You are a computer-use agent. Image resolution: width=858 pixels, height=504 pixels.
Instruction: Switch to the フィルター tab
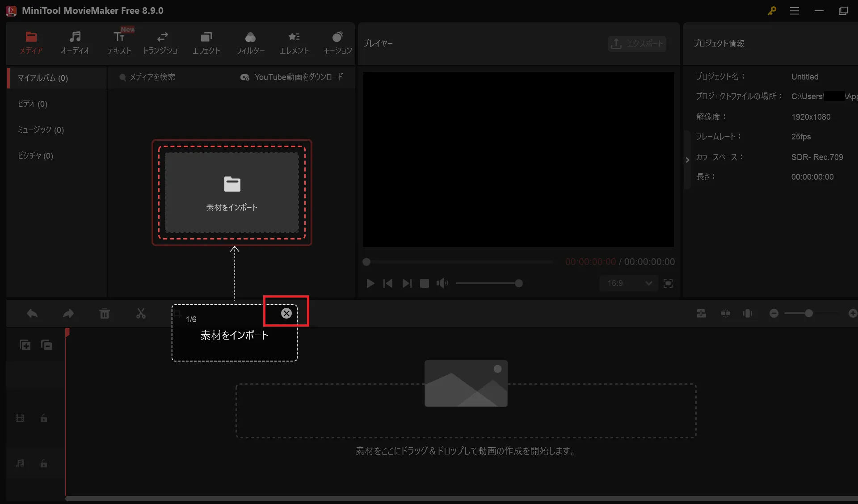pos(250,43)
